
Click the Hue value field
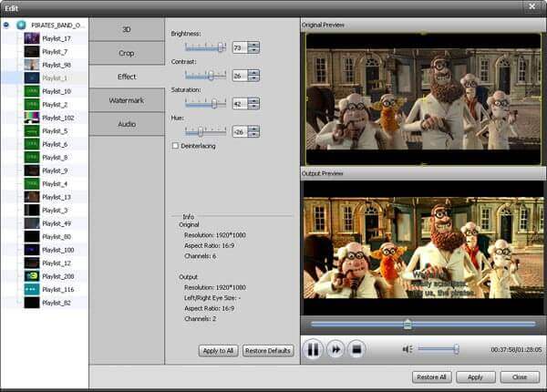[x=240, y=132]
